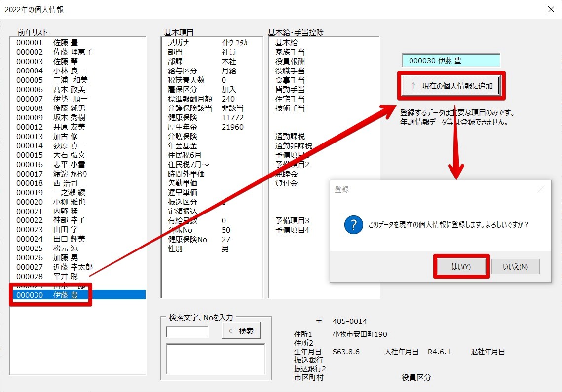This screenshot has width=562, height=392.
Task: Click the search text input field
Action: pos(187,332)
